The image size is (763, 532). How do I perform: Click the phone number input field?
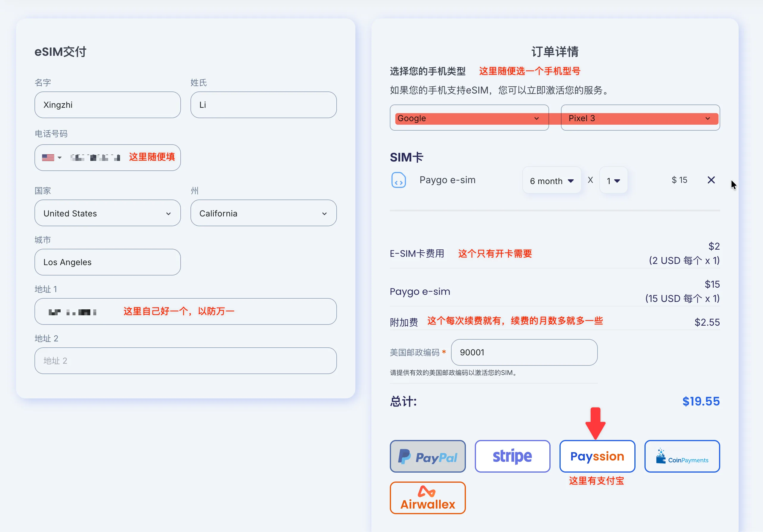pos(107,157)
